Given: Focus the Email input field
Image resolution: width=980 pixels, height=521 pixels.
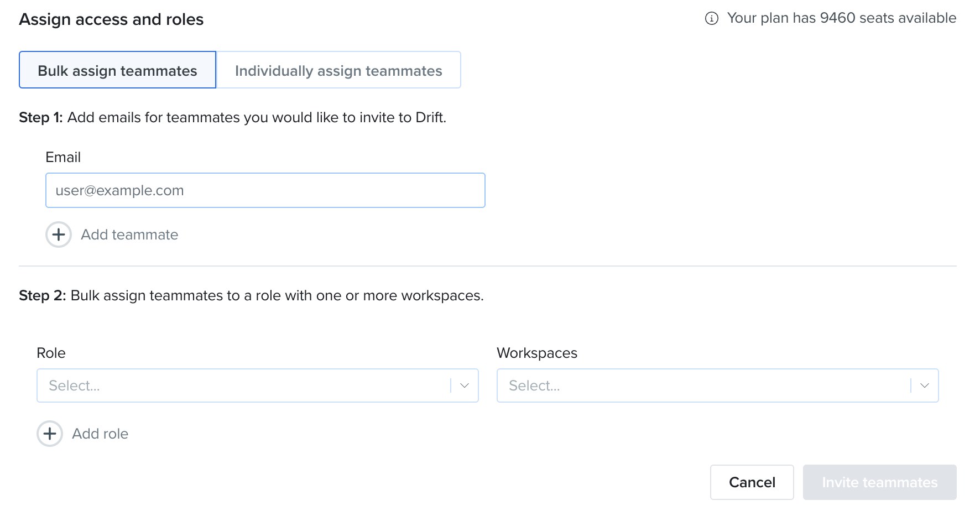Looking at the screenshot, I should [x=265, y=190].
